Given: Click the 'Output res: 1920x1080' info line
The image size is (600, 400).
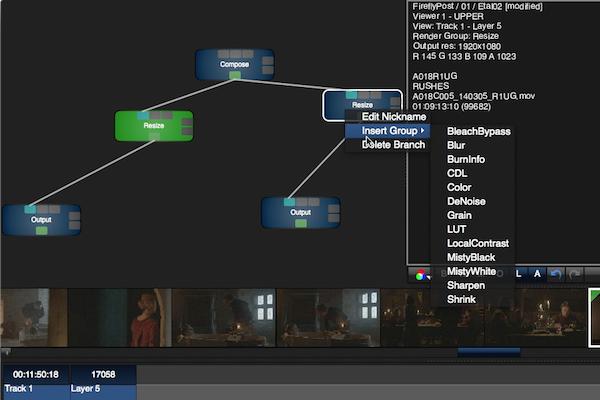Looking at the screenshot, I should (457, 46).
